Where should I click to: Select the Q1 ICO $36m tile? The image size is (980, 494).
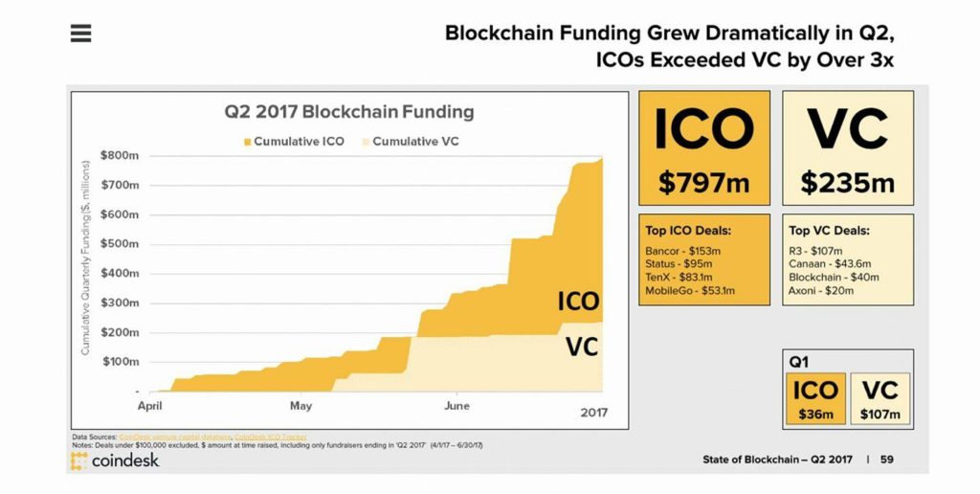coord(815,399)
